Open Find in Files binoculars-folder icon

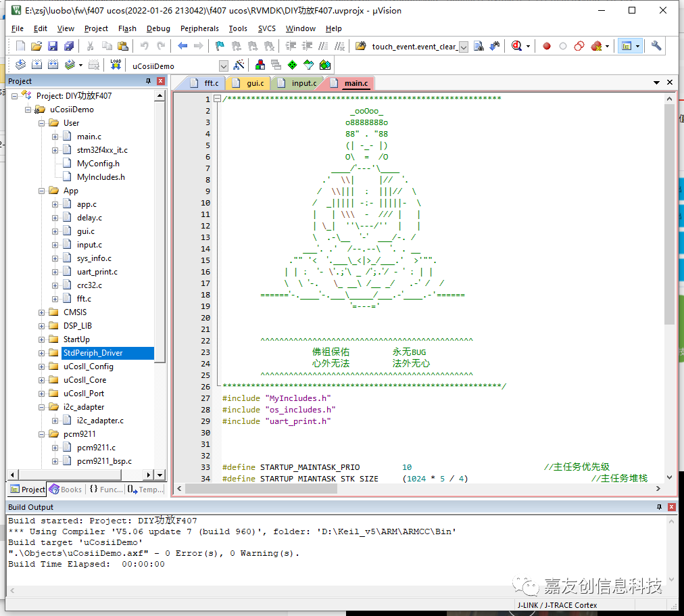(361, 46)
